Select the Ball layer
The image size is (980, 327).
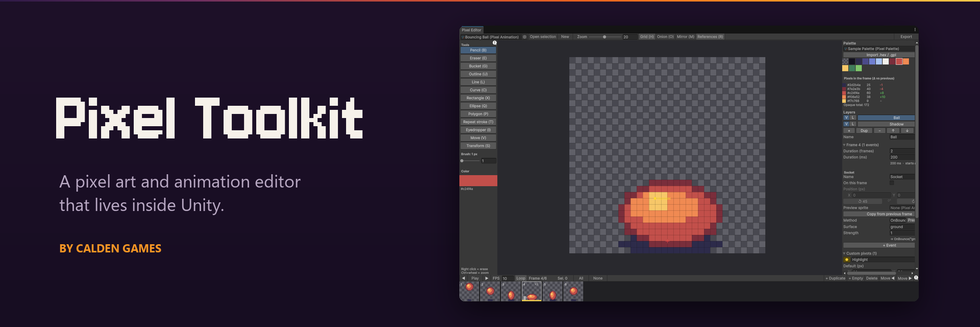point(886,118)
